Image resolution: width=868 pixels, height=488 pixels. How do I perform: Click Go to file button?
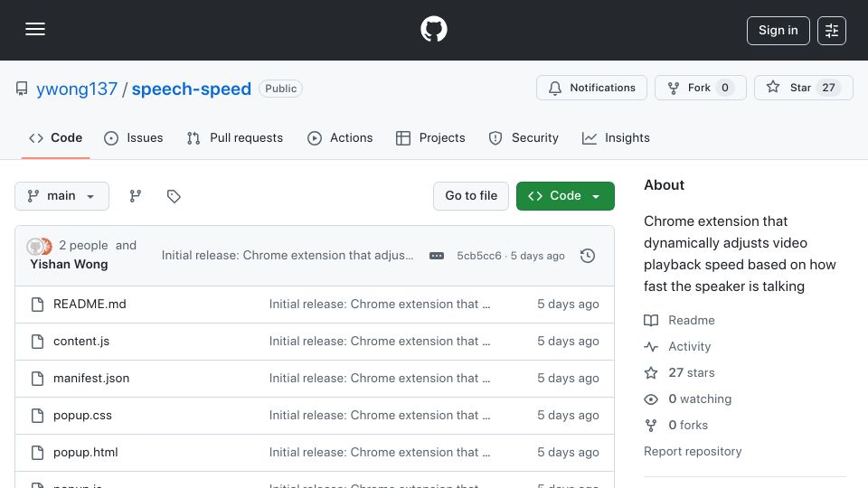[x=470, y=196]
